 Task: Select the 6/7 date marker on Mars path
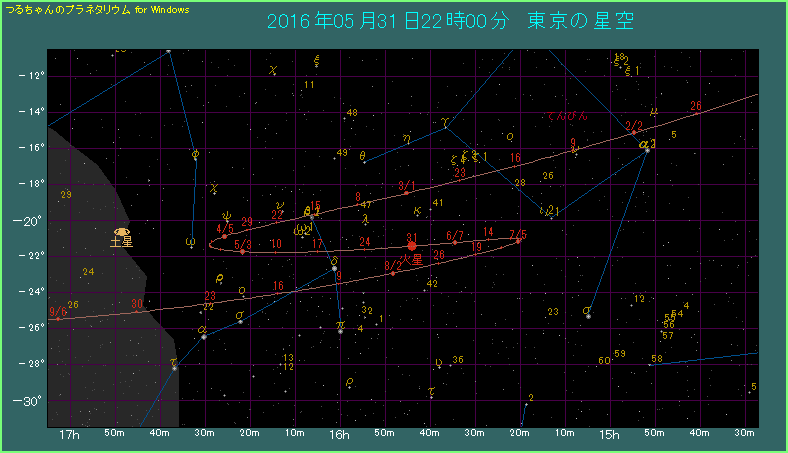tap(455, 237)
